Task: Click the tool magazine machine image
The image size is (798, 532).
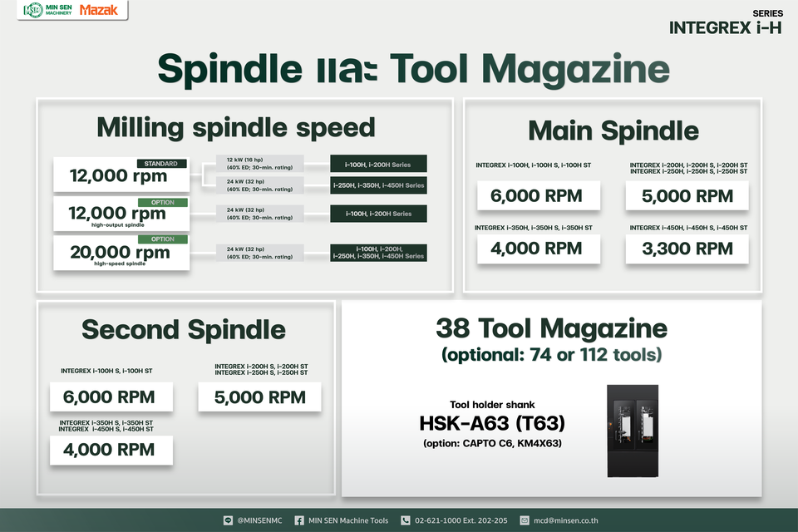Action: (x=633, y=431)
